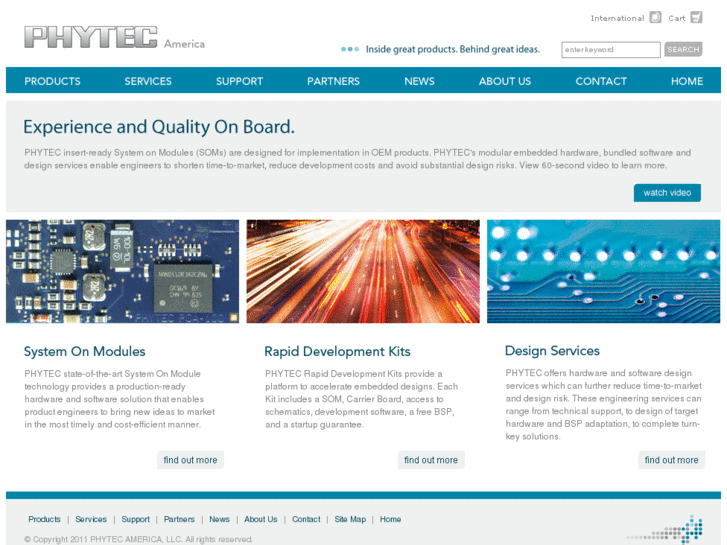This screenshot has height=545, width=727.
Task: Find out more about Rapid Development Kits
Action: 431,460
